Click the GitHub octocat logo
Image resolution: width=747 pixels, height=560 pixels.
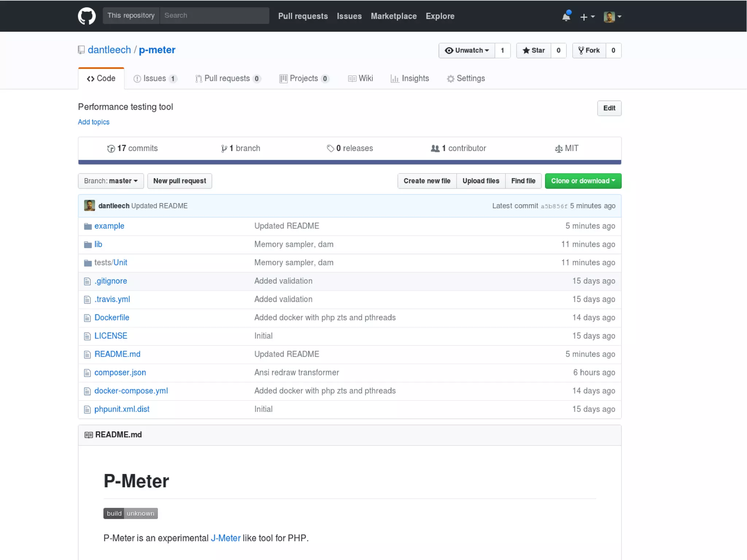pos(87,16)
